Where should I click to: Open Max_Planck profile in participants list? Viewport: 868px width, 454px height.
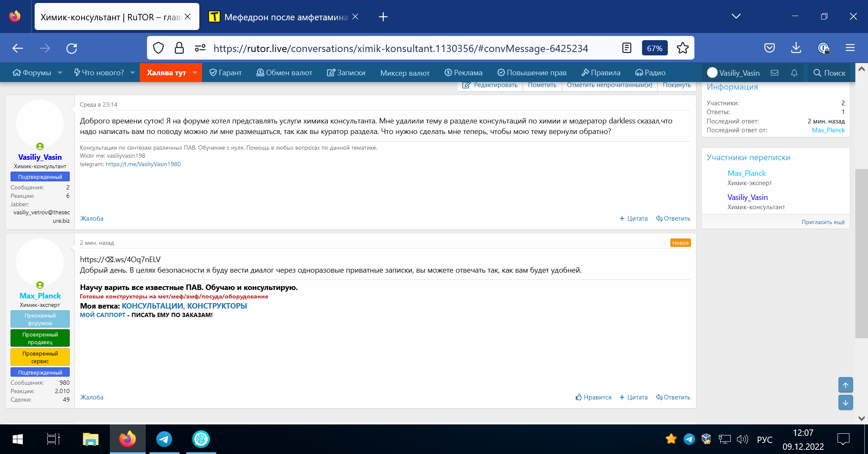746,173
